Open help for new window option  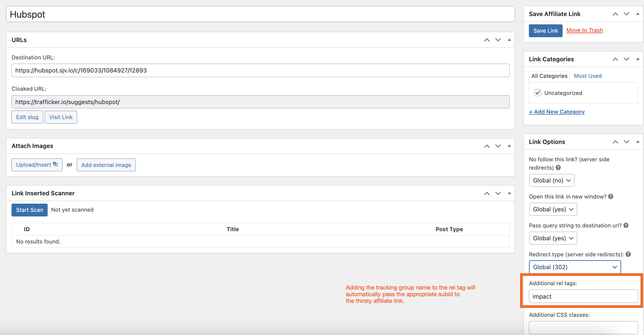tap(611, 196)
